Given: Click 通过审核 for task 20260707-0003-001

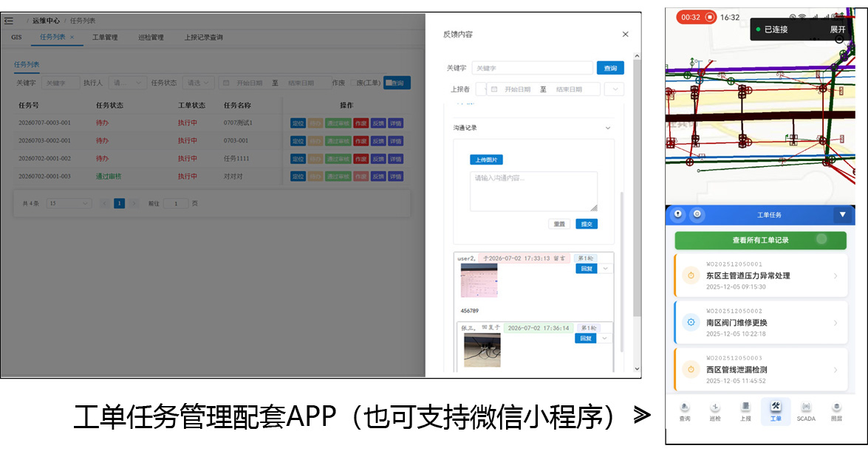Looking at the screenshot, I should tap(338, 123).
